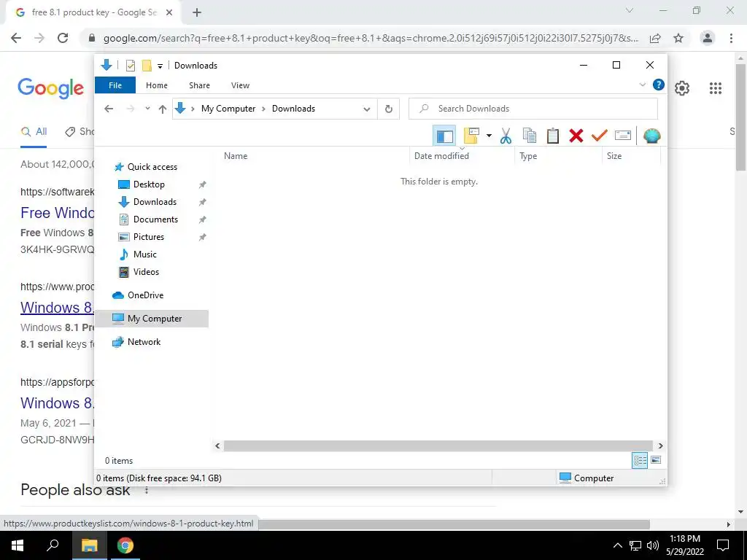Switch to details view layout button
The height and width of the screenshot is (560, 747).
pos(640,460)
